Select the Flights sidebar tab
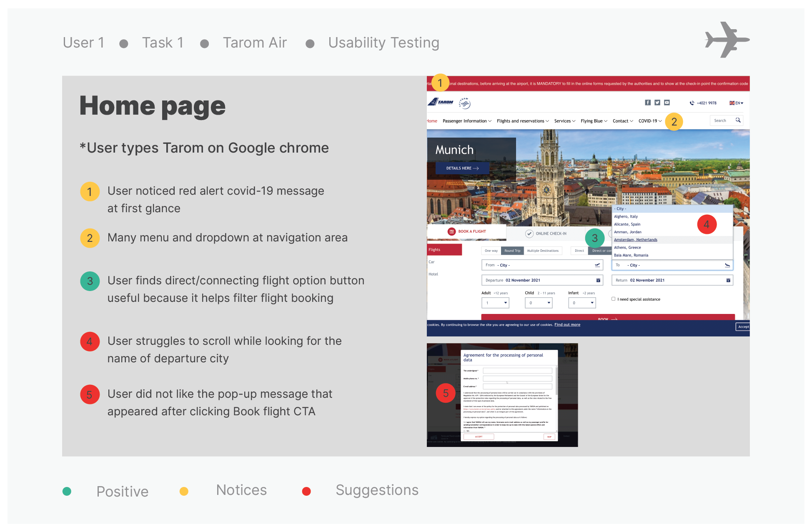This screenshot has height=532, width=812. pyautogui.click(x=444, y=250)
